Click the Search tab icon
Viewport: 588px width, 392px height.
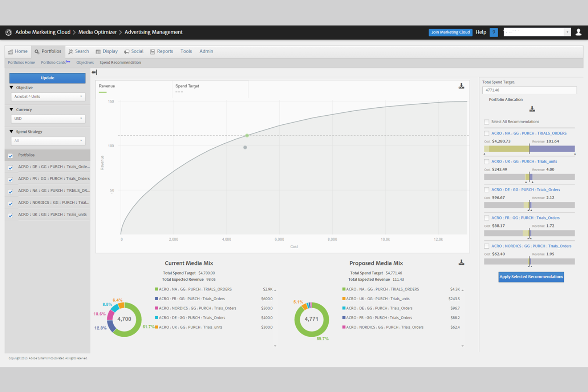[x=71, y=52]
